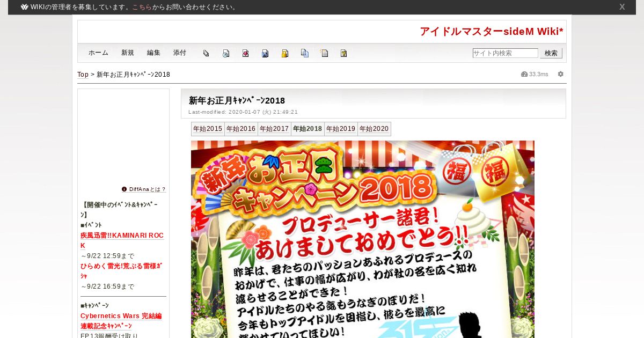Switch to the 年始2019 tab
The height and width of the screenshot is (338, 644).
341,129
